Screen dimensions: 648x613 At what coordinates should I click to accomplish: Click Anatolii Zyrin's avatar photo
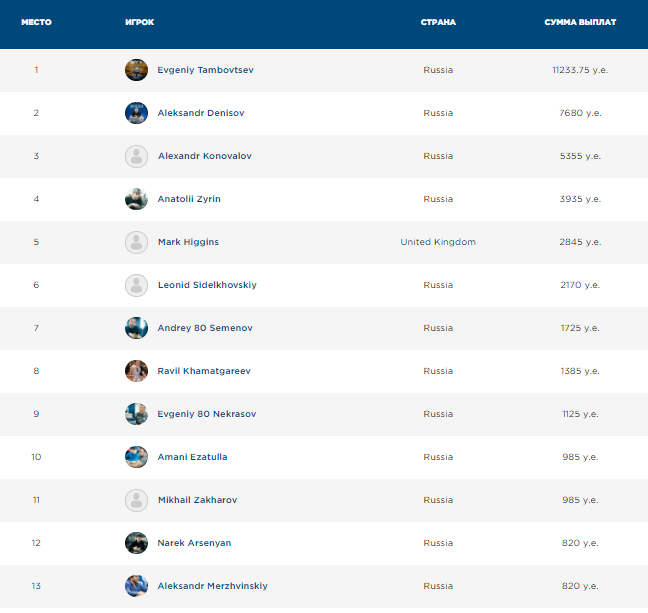click(136, 199)
